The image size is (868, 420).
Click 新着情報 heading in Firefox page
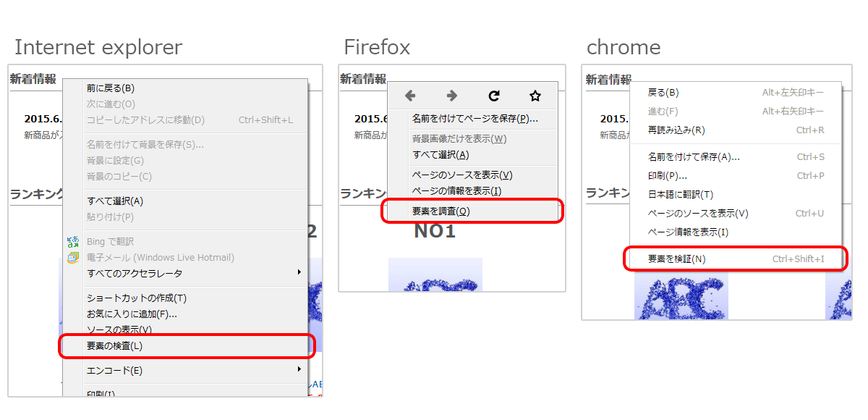(x=363, y=79)
